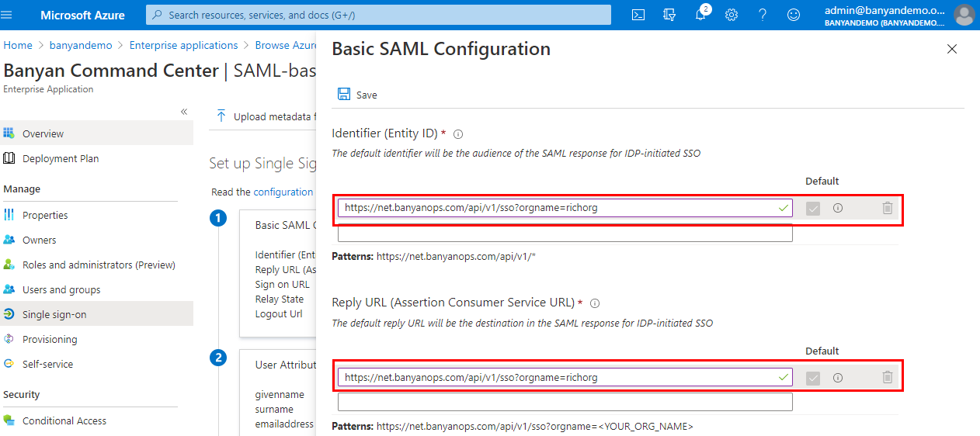Open the Directory and subscription filter icon
The height and width of the screenshot is (436, 980).
pyautogui.click(x=669, y=15)
